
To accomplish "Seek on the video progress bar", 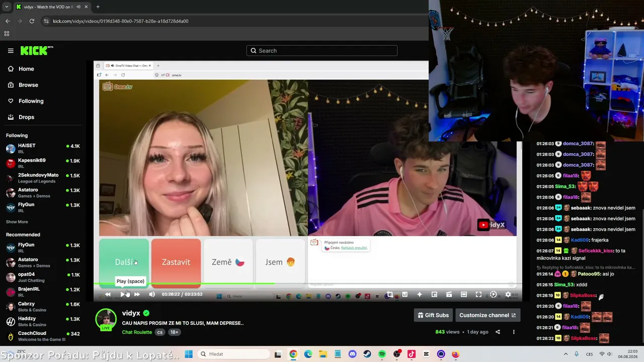I will coord(308,285).
